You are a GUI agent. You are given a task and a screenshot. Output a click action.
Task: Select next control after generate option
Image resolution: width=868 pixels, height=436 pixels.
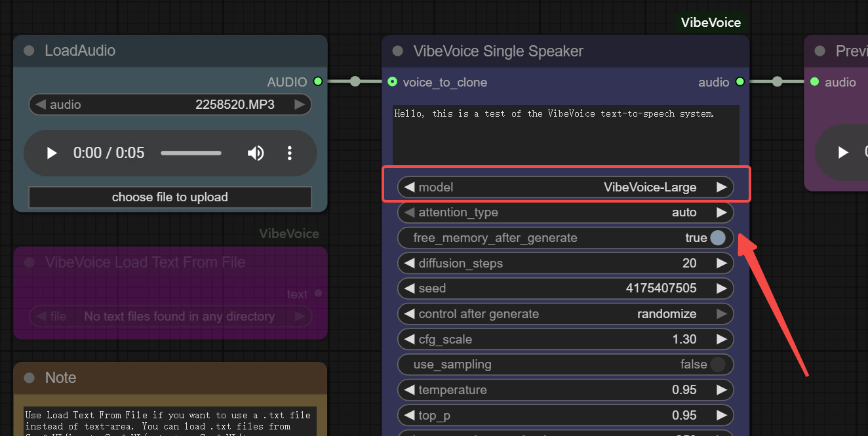(x=722, y=314)
